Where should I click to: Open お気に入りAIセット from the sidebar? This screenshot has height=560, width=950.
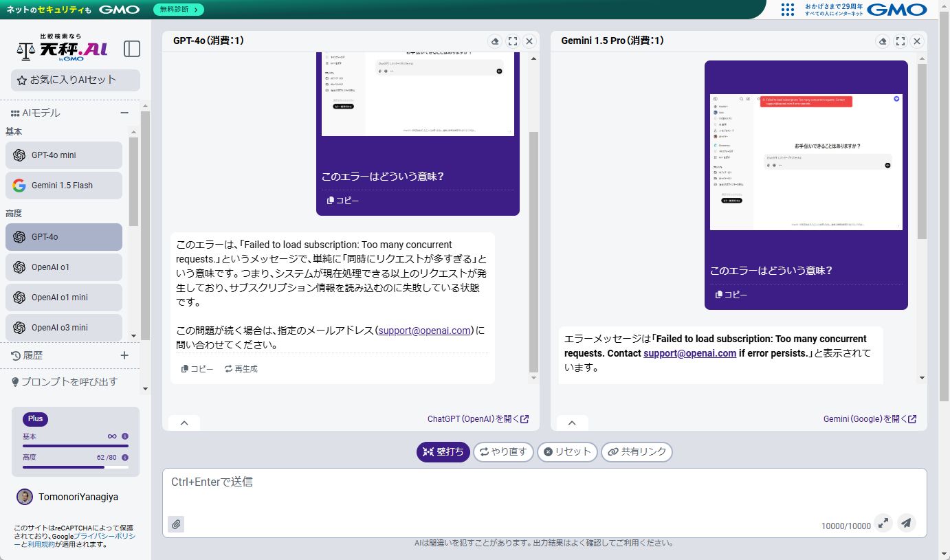(x=75, y=80)
